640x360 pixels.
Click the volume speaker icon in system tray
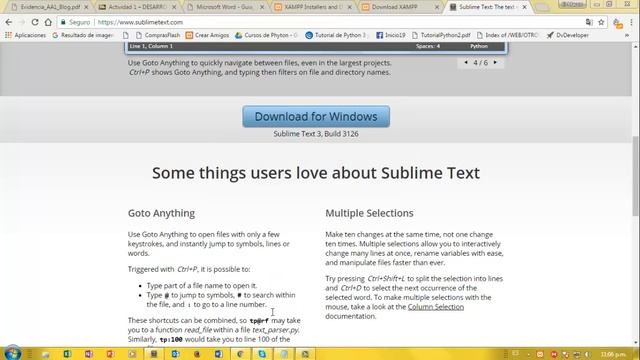pyautogui.click(x=587, y=354)
